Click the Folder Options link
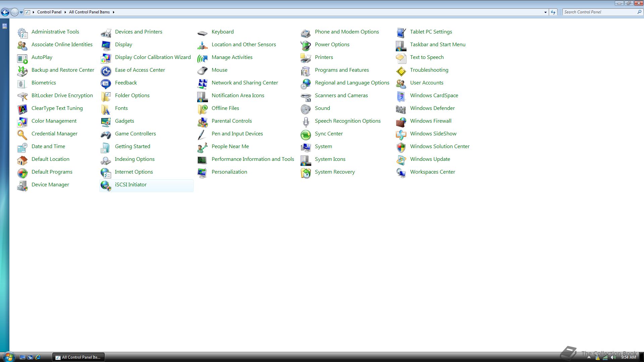 pos(132,96)
